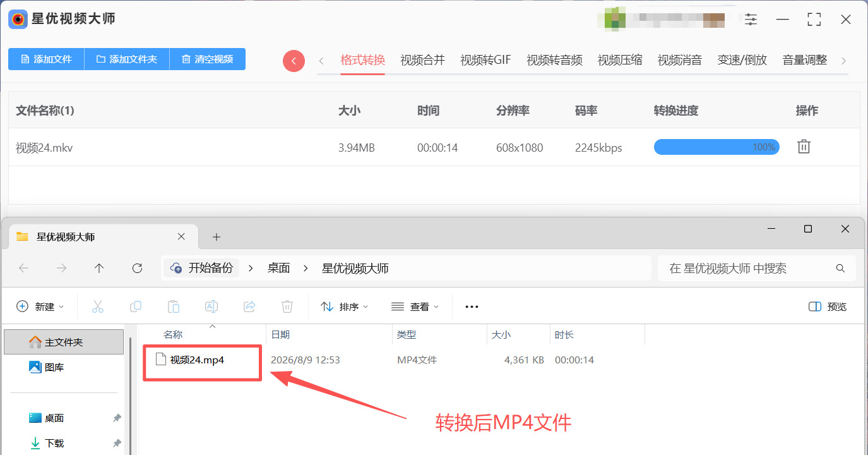The height and width of the screenshot is (455, 868).
Task: Unpin 桌面 using its pin icon
Action: tap(117, 418)
